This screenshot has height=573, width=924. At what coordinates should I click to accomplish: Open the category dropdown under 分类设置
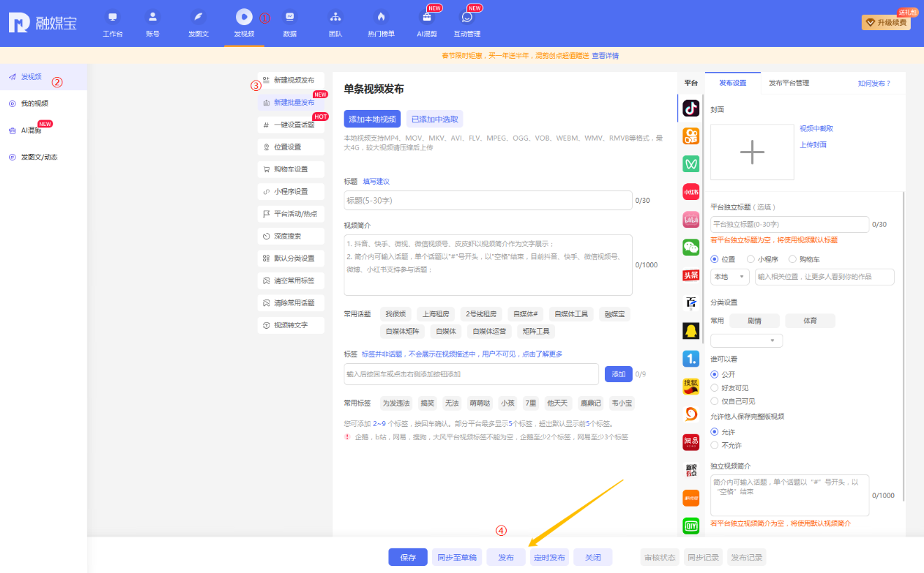click(x=746, y=341)
